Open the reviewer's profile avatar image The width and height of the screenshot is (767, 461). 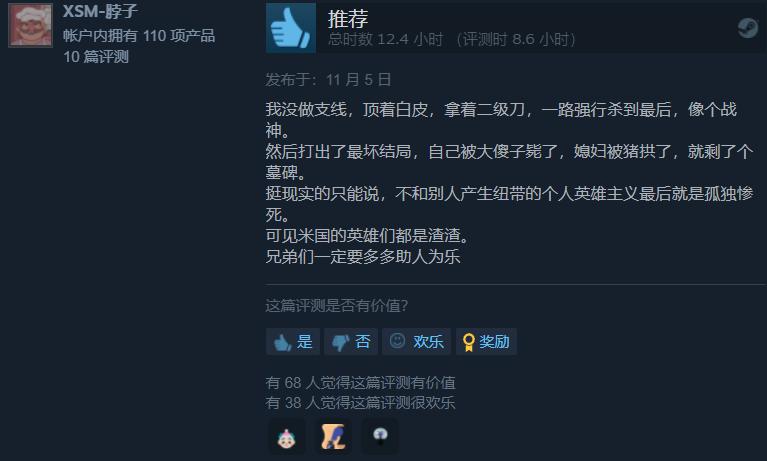[x=30, y=24]
